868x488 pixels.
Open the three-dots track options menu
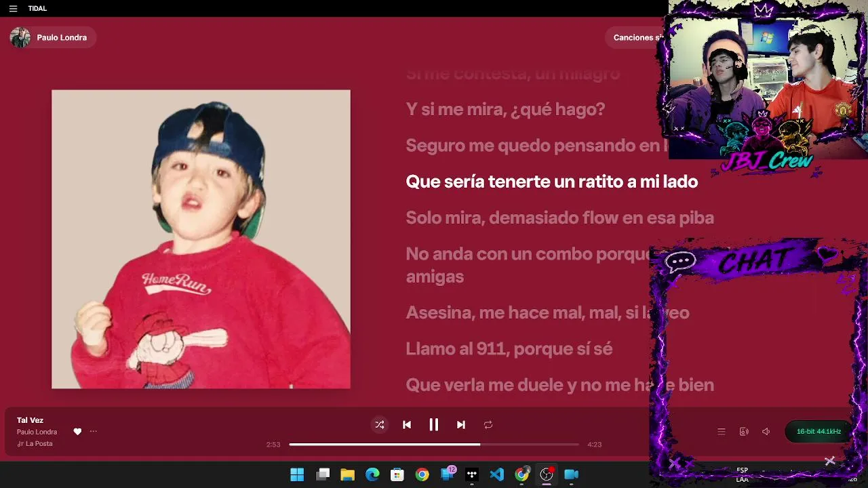(94, 432)
